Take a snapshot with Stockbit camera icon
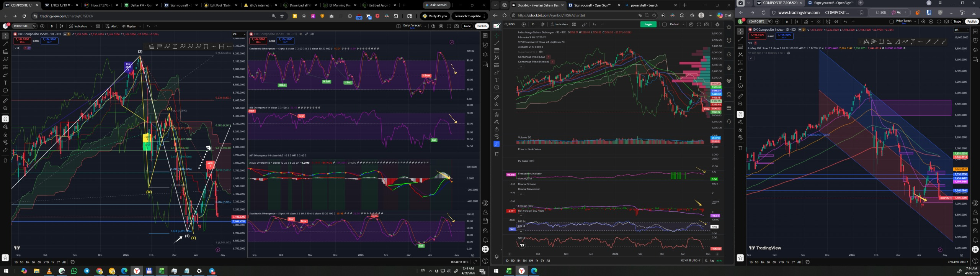 [706, 25]
